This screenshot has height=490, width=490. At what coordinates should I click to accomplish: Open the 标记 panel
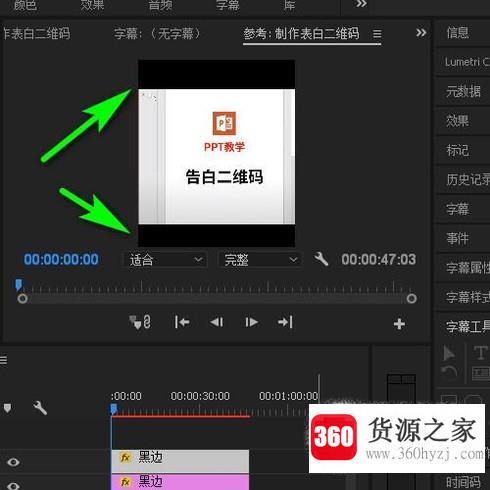pos(458,150)
